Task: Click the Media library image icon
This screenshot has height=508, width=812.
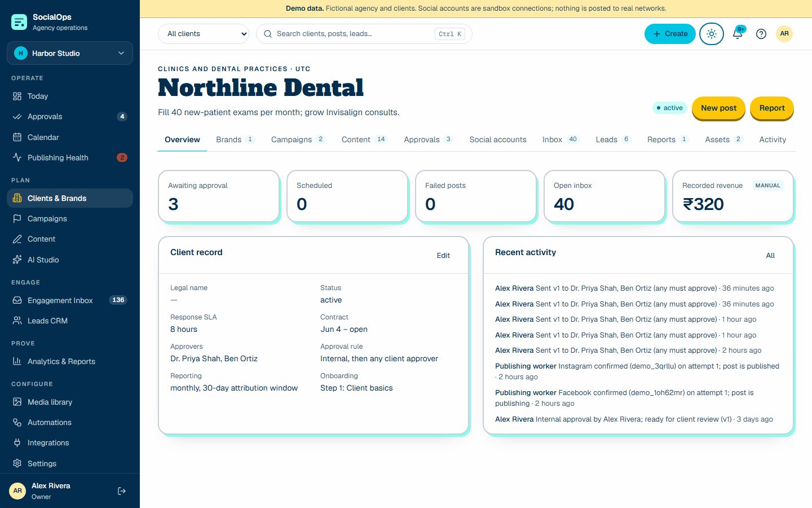Action: (x=17, y=402)
